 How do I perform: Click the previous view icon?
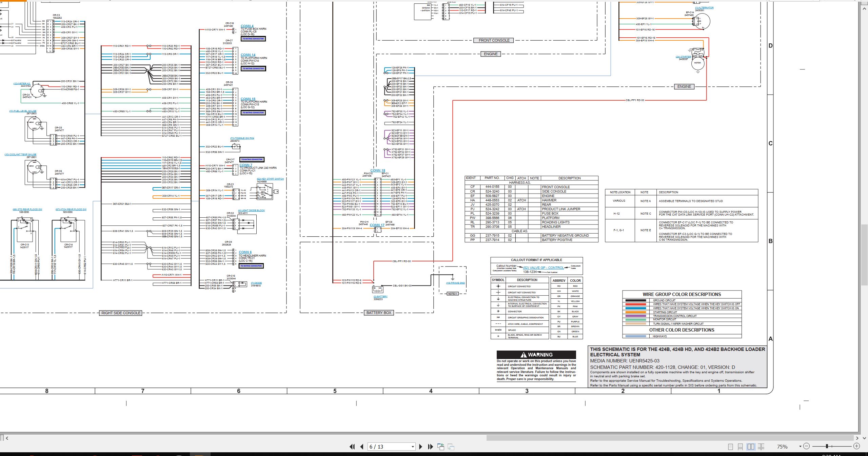[441, 447]
